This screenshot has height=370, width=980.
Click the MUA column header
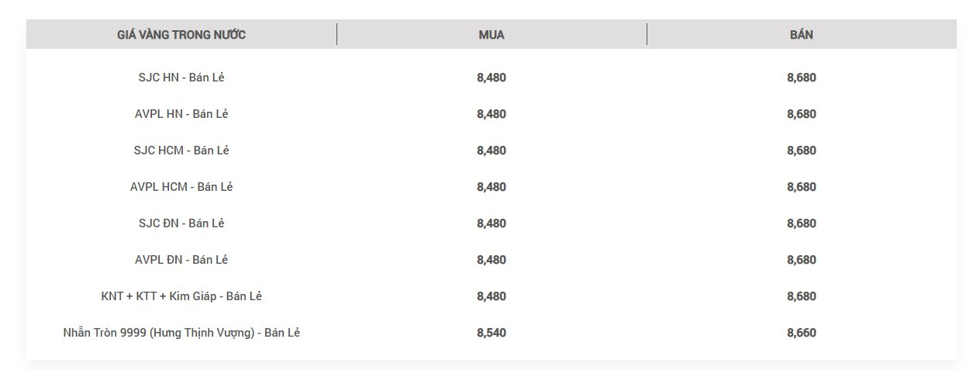492,34
